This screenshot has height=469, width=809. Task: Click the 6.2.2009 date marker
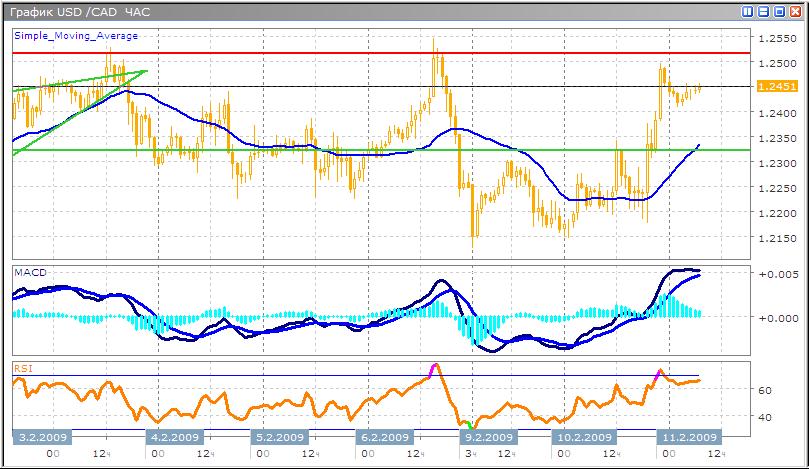(x=385, y=438)
